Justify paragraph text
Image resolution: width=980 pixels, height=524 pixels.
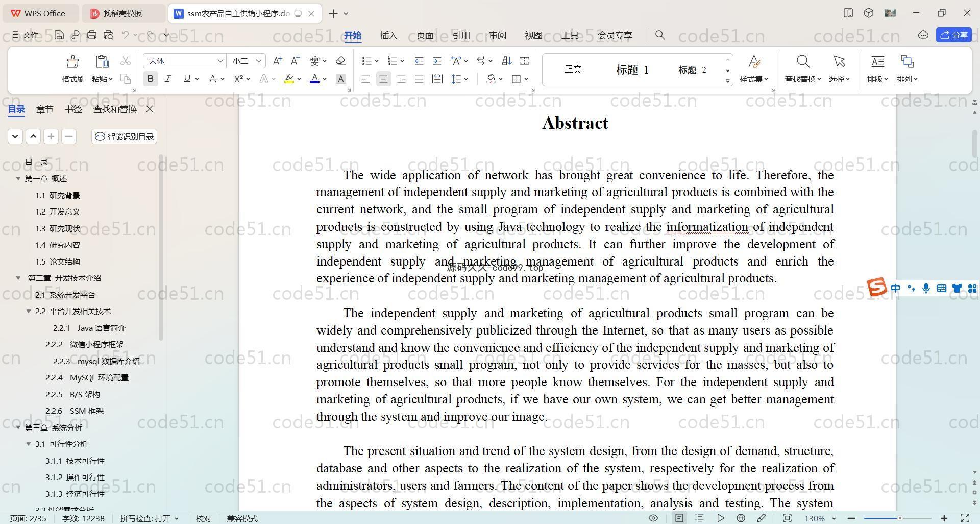[419, 79]
